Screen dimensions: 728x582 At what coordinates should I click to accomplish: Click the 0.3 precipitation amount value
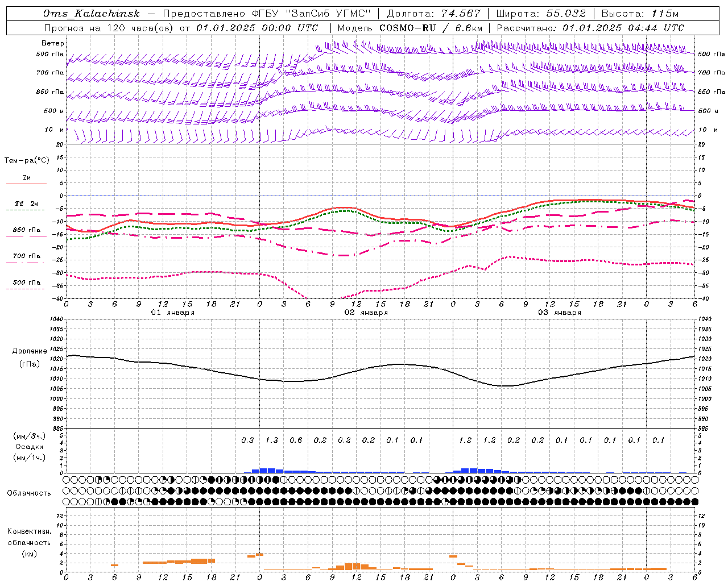[247, 440]
